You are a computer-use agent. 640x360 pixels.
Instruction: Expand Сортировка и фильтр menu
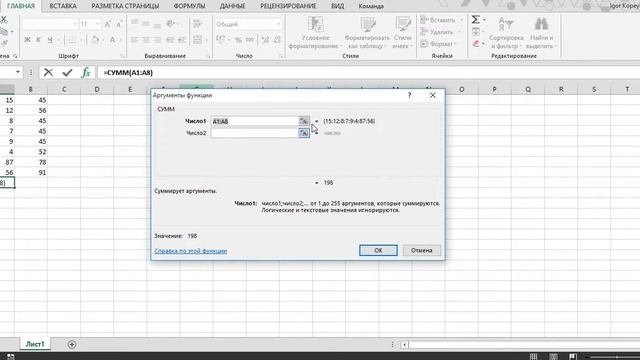click(x=506, y=33)
